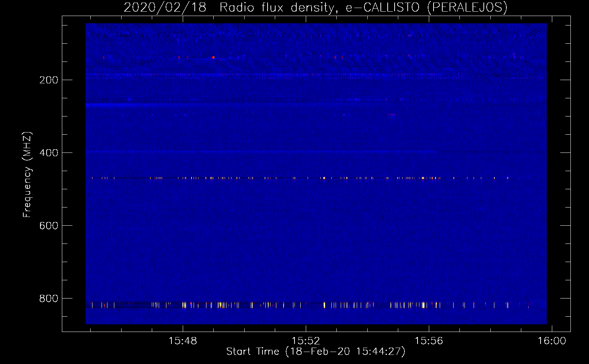
Task: Select the 15:52 time tick label
Action: pos(306,341)
